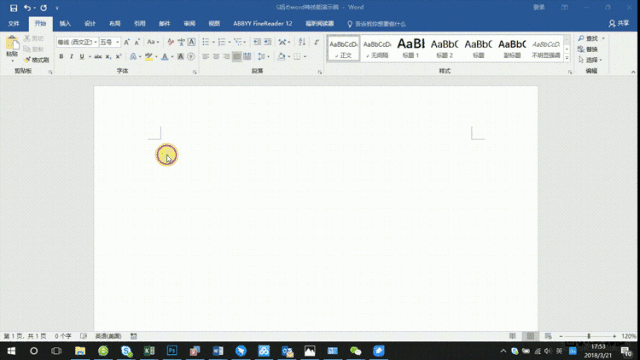Screen dimensions: 640x360
Task: Open the Select button in the editing group
Action: coord(591,60)
